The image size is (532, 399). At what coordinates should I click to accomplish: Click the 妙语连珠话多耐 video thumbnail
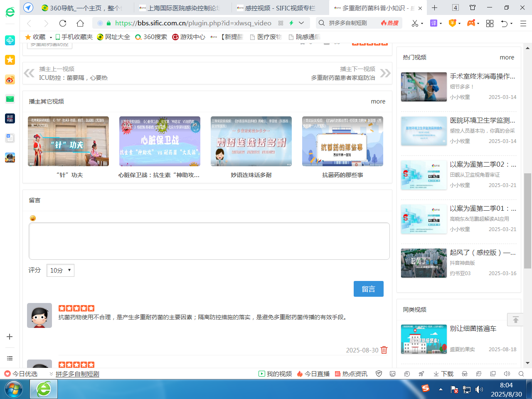(251, 141)
